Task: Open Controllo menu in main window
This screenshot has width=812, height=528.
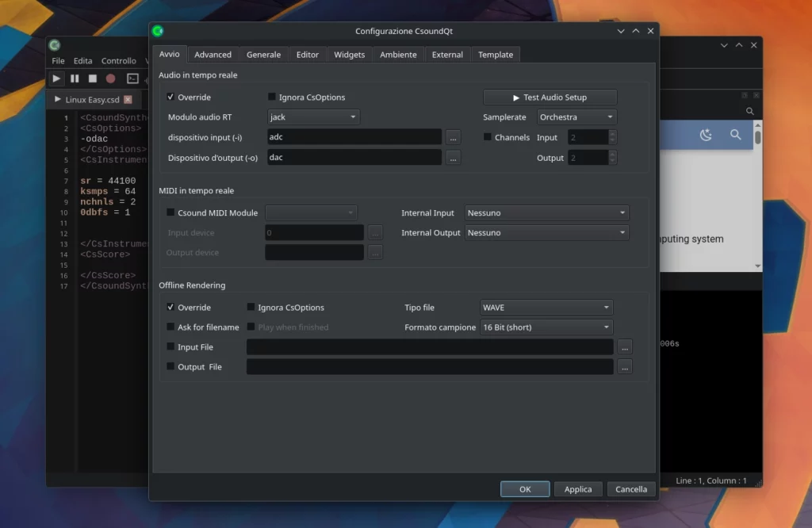Action: pos(119,60)
